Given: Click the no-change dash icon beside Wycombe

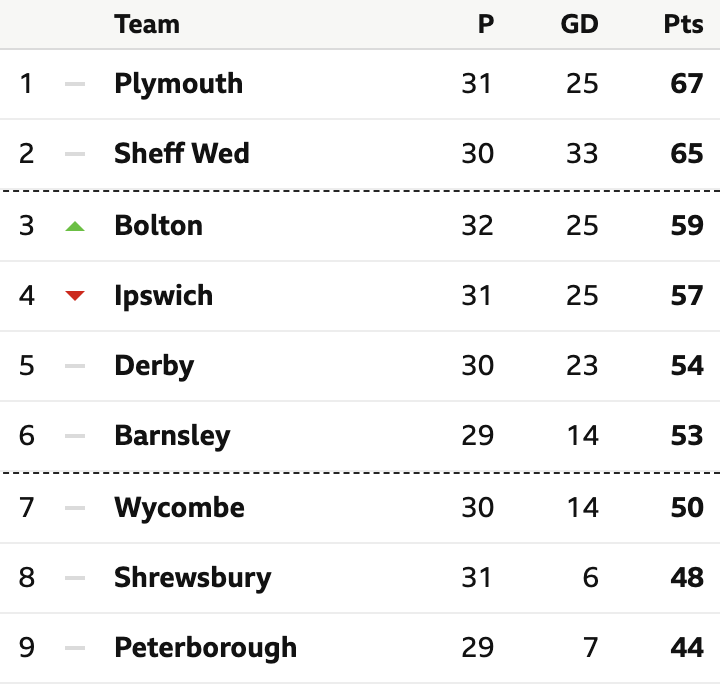Looking at the screenshot, I should (x=75, y=508).
